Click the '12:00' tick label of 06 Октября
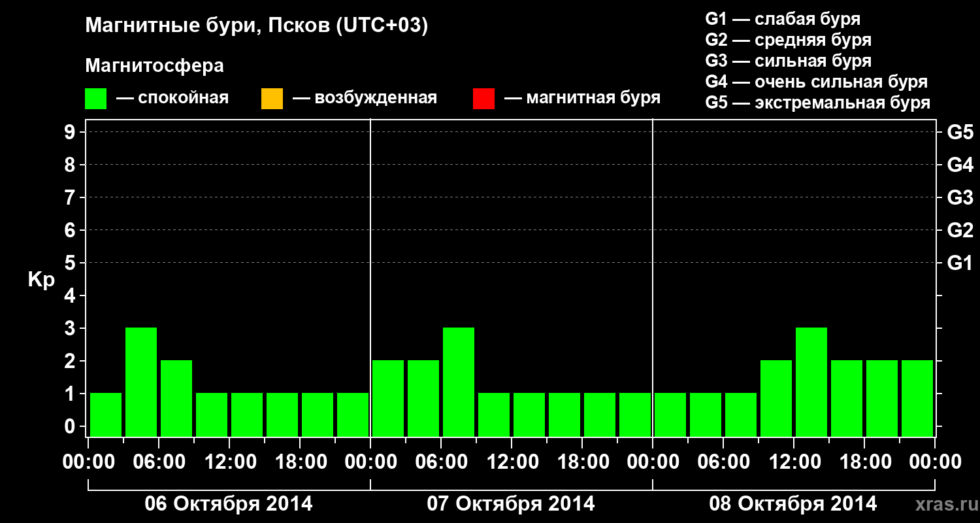980x523 pixels. (x=230, y=462)
